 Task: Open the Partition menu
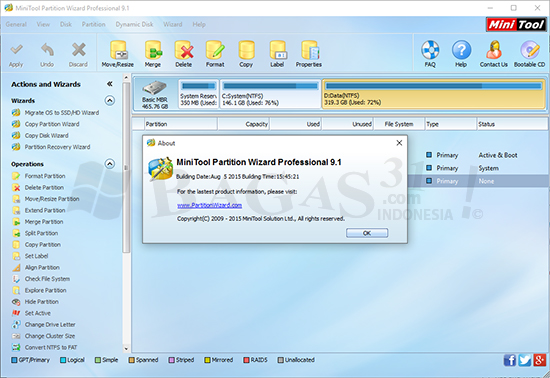[x=94, y=25]
